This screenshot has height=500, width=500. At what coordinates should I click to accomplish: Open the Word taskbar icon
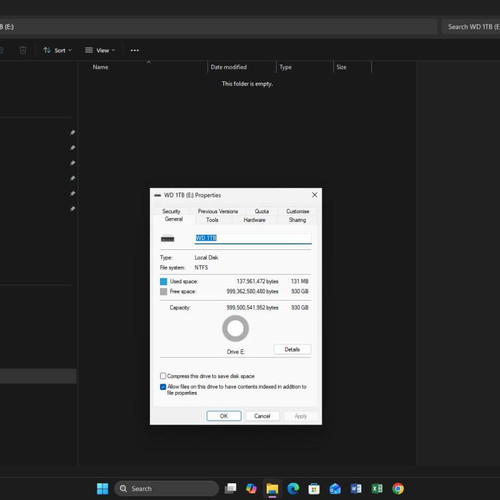[x=356, y=489]
